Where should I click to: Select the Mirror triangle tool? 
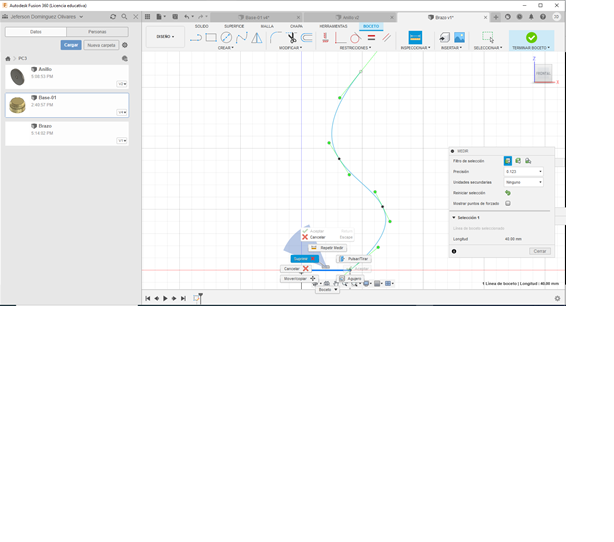[x=257, y=38]
